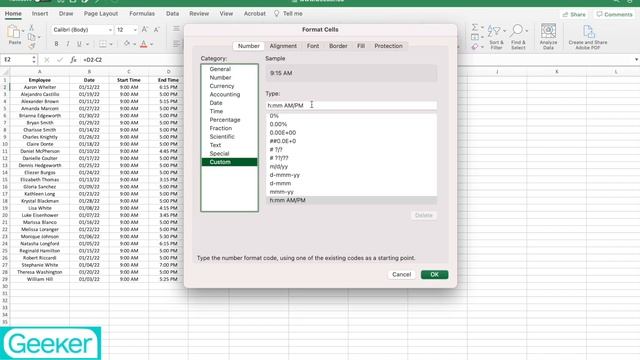
Task: Click the Insert Function fx icon
Action: [x=73, y=60]
